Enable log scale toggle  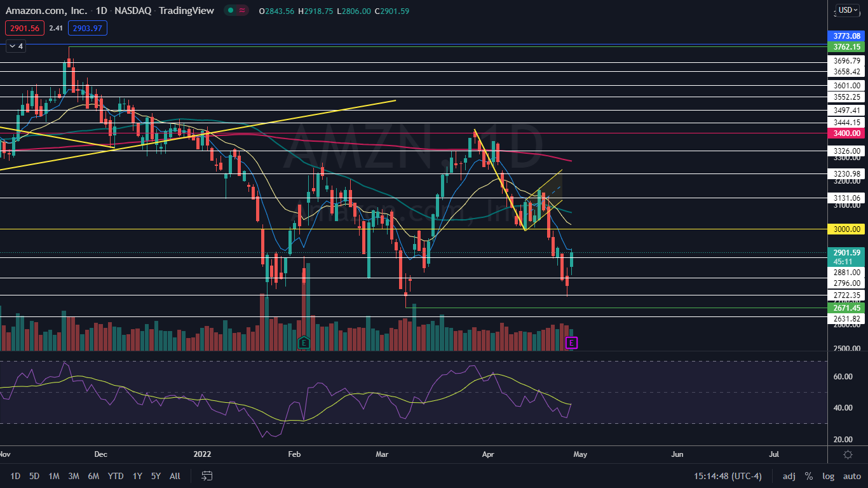click(828, 476)
